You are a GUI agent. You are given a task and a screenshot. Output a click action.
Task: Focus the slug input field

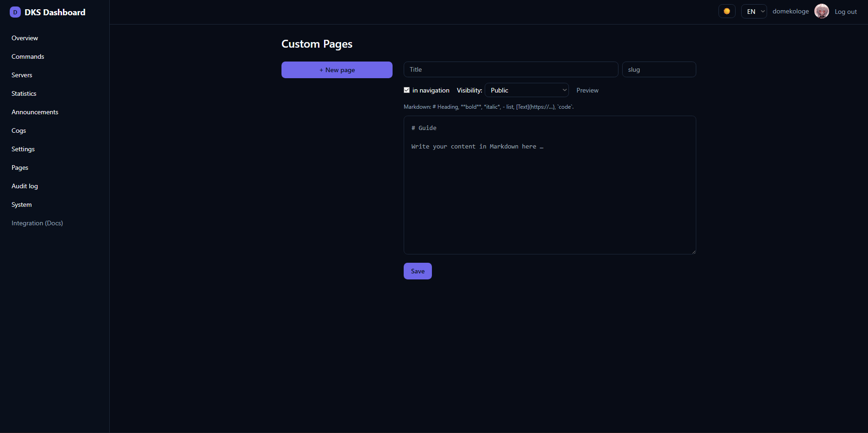click(x=659, y=69)
